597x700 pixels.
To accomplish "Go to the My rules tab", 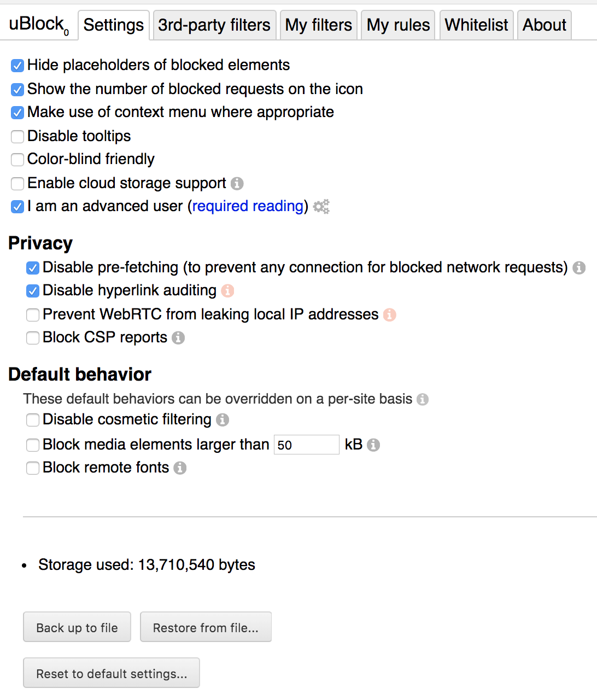I will coord(397,25).
